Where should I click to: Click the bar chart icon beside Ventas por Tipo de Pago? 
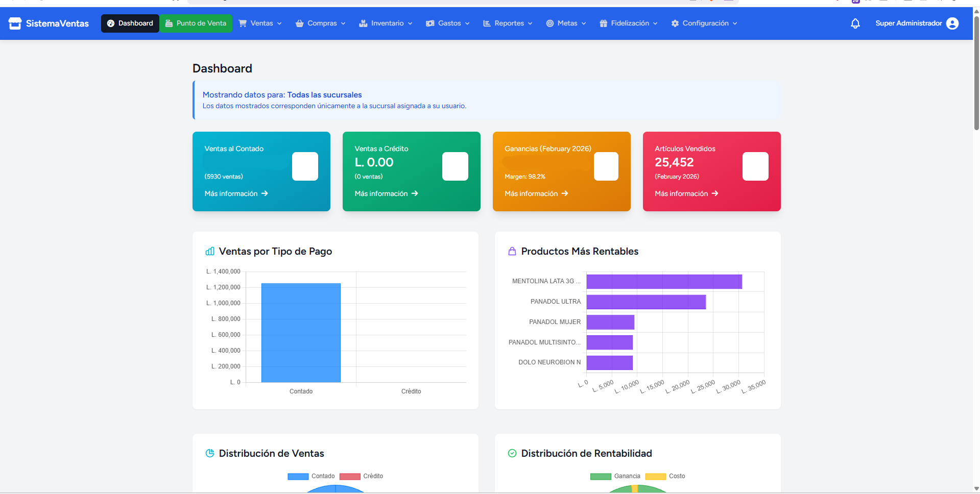pos(210,251)
